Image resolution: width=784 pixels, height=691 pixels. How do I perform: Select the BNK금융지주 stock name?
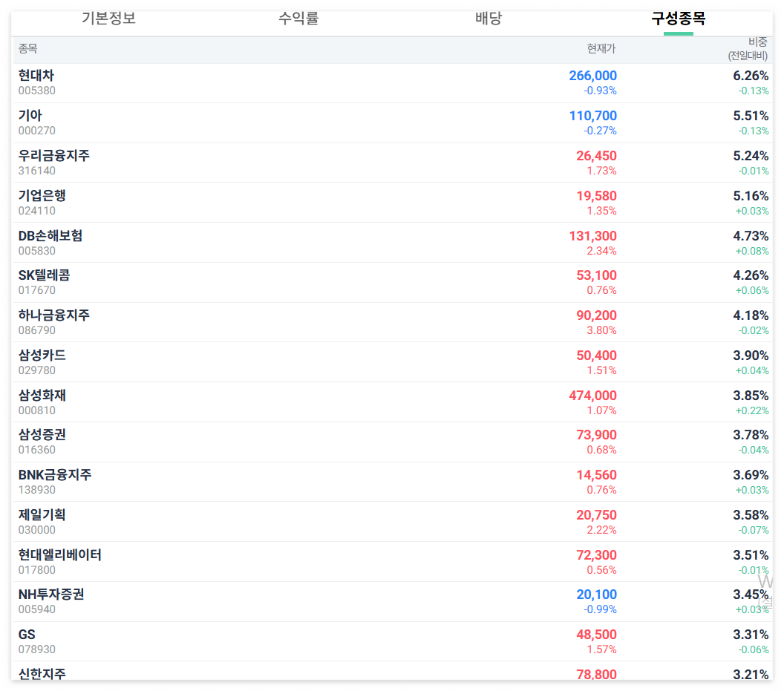[x=55, y=474]
